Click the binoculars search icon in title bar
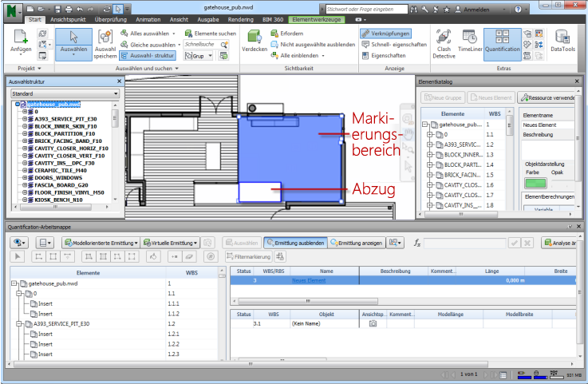Screen dimensions: 588x384 coord(414,10)
